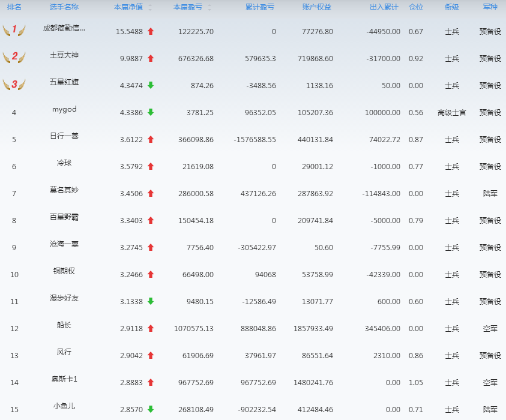This screenshot has width=506, height=420.
Task: Click red up arrow beside 3.2466
Action: click(x=151, y=275)
